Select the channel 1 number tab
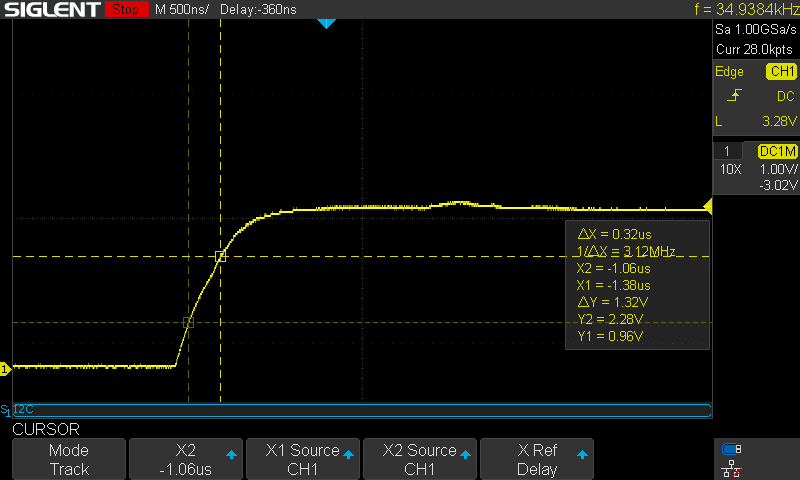The width and height of the screenshot is (800, 480). pyautogui.click(x=727, y=151)
